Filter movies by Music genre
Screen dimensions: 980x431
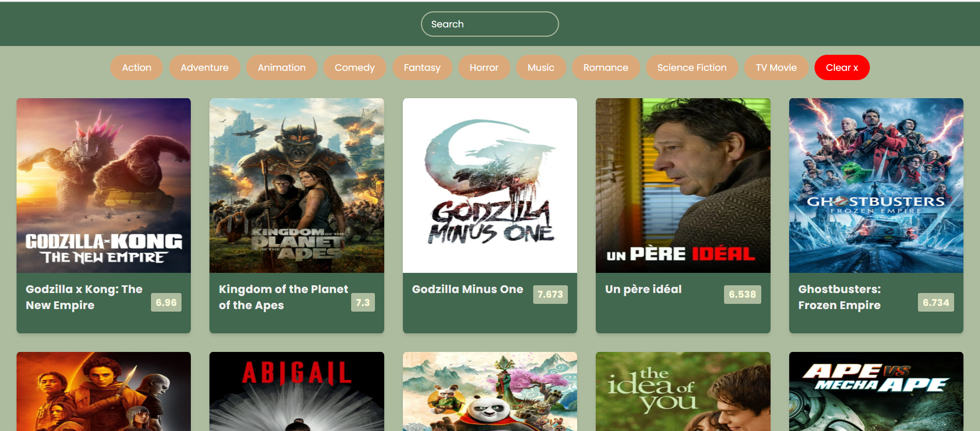click(541, 68)
